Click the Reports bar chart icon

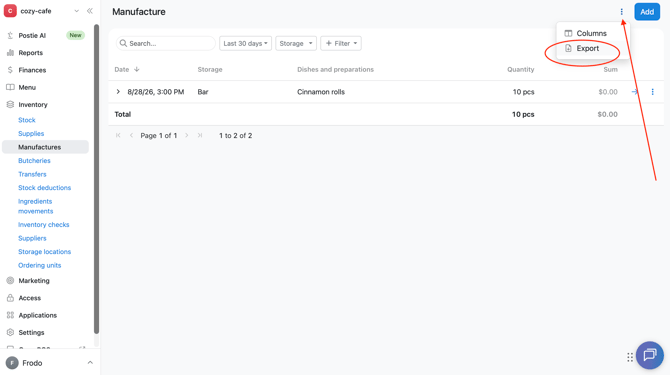pyautogui.click(x=10, y=53)
